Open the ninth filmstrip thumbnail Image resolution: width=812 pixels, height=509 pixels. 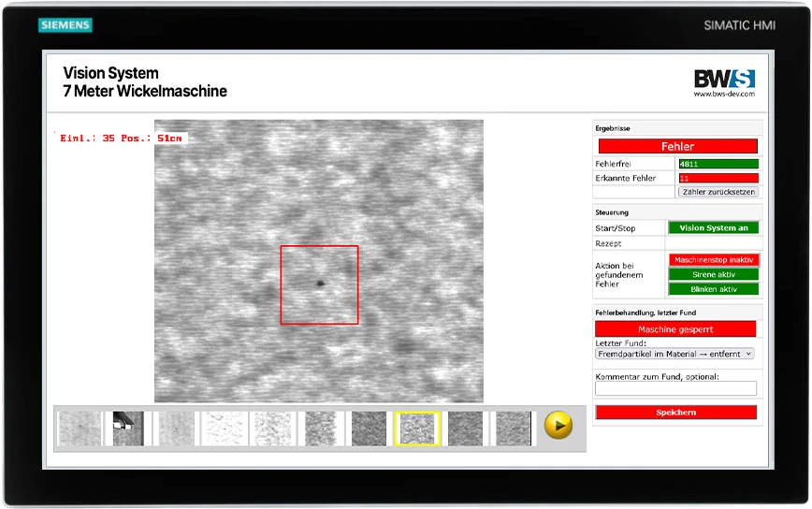point(465,429)
